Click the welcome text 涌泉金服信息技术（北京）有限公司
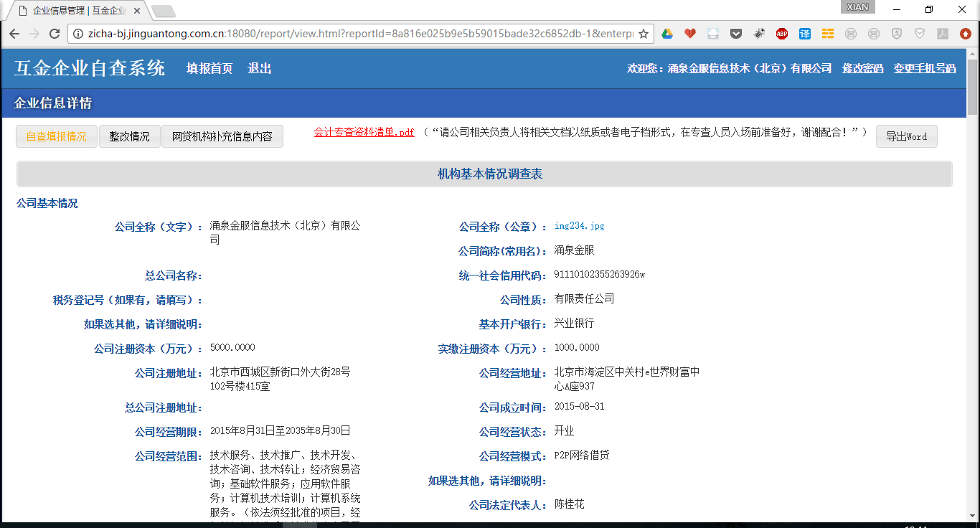 750,69
